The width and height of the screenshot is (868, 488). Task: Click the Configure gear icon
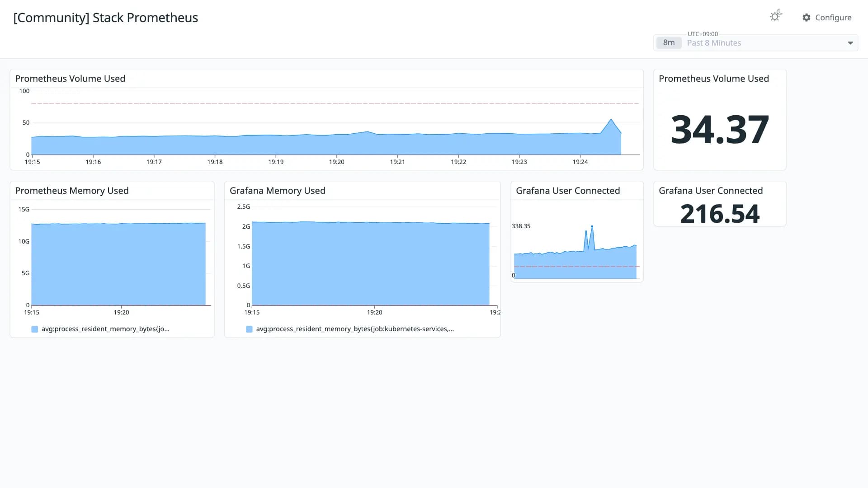[806, 18]
